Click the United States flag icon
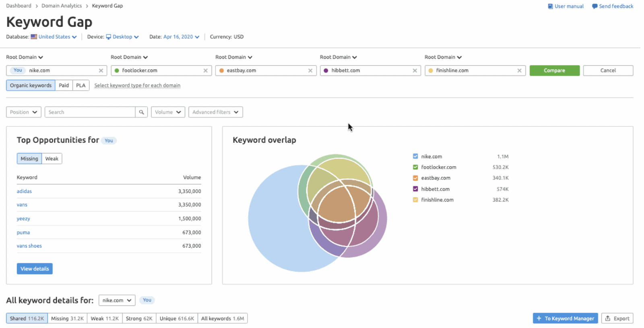 [34, 37]
